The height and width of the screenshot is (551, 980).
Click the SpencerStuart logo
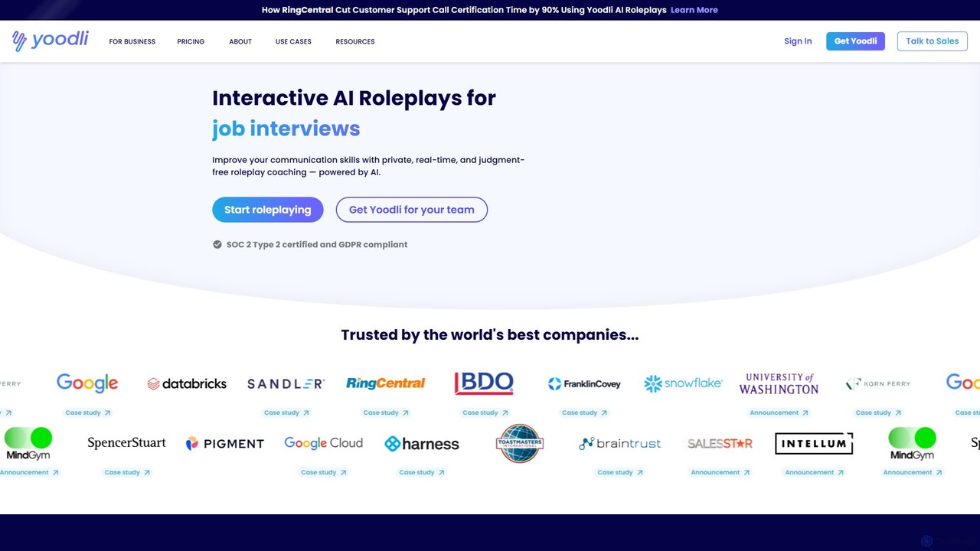pyautogui.click(x=126, y=443)
